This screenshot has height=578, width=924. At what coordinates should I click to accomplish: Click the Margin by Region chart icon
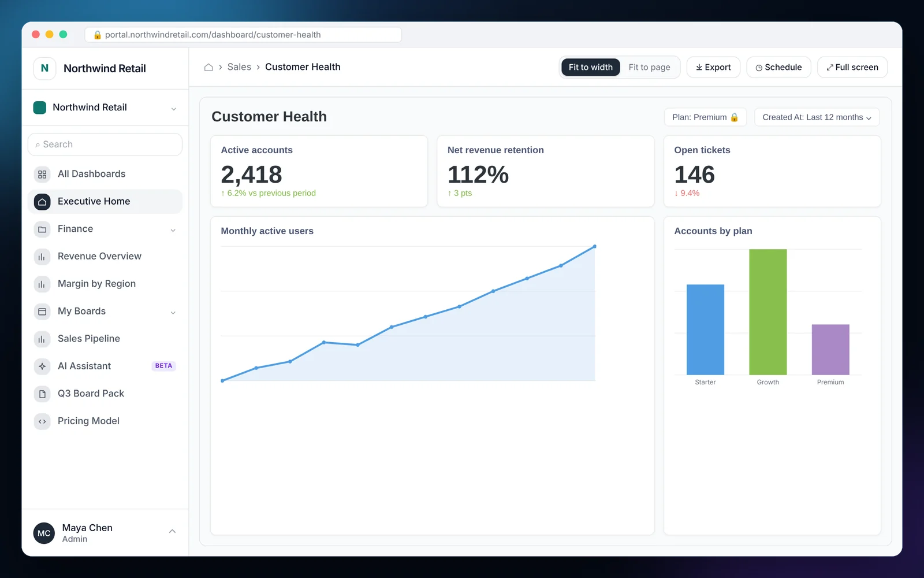(42, 284)
